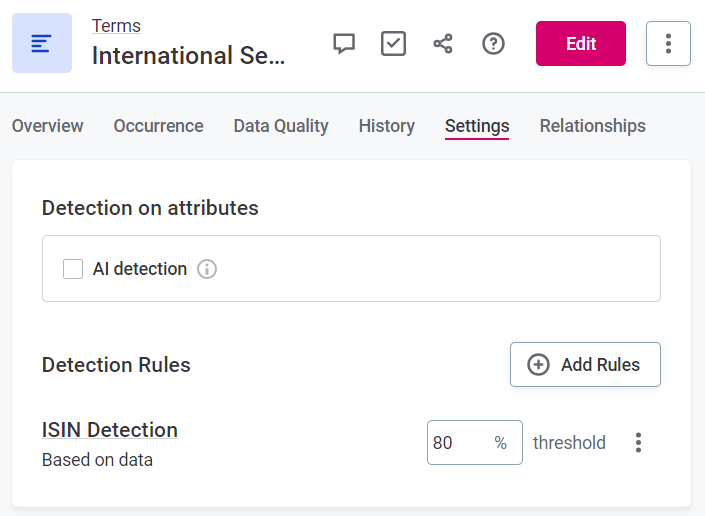Screen dimensions: 705x516
Task: Open ISIN Detection rule options menu
Action: (x=639, y=443)
